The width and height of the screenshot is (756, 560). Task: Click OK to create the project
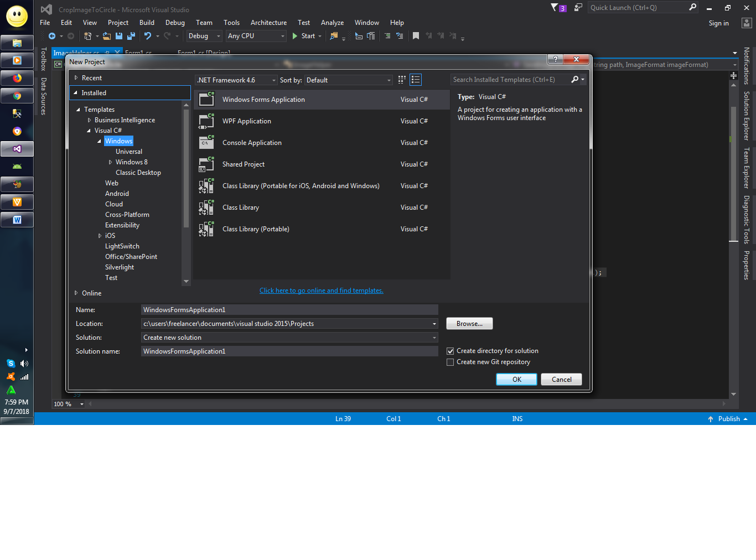(517, 380)
